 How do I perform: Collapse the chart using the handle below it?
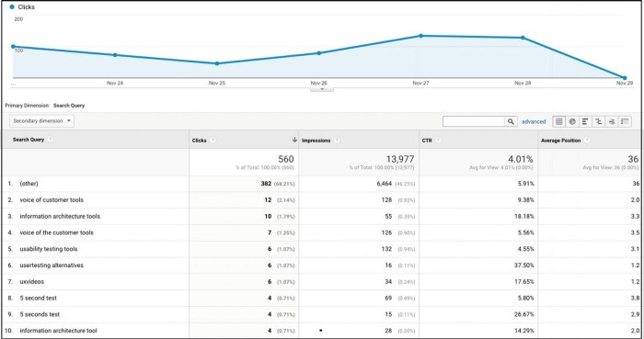pyautogui.click(x=322, y=88)
